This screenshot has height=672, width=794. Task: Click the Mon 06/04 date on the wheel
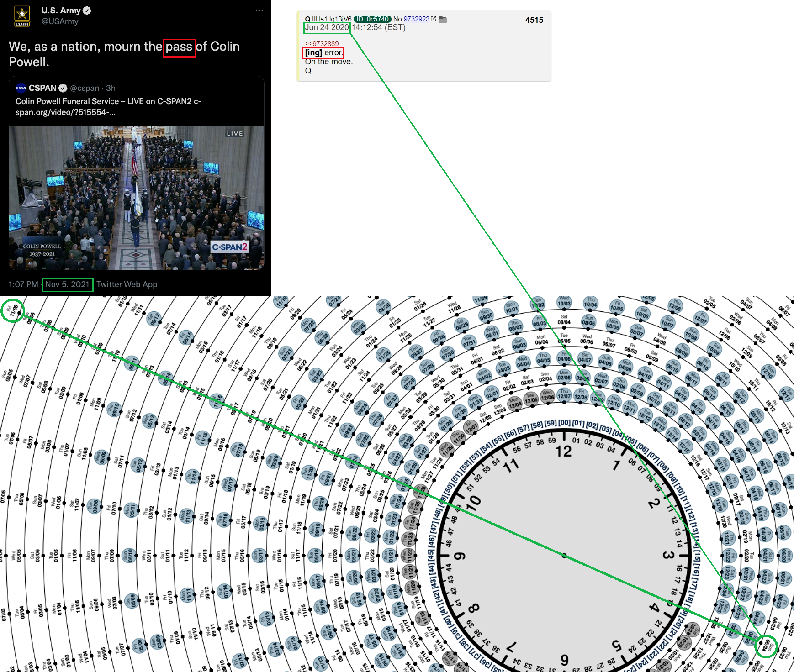click(x=541, y=340)
